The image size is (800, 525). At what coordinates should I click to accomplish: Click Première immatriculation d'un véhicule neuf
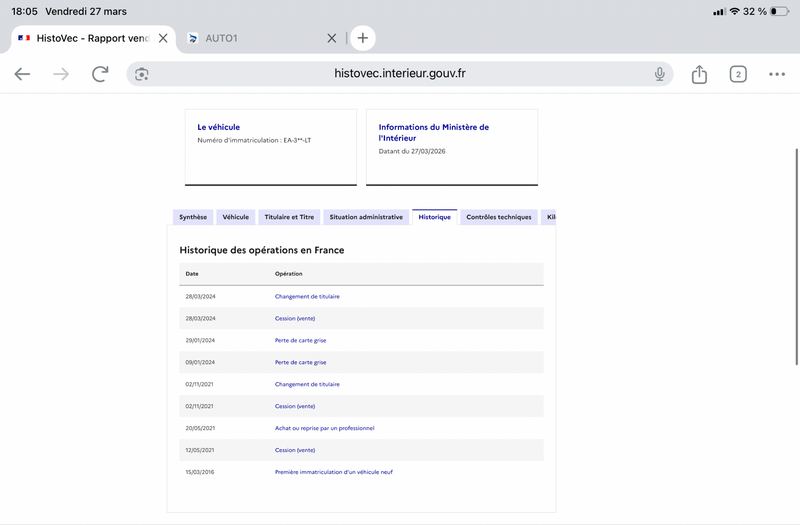tap(333, 472)
